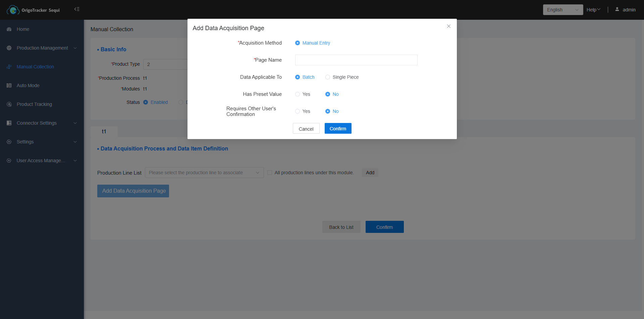644x319 pixels.
Task: Click the Production Management sidebar icon
Action: coord(9,48)
